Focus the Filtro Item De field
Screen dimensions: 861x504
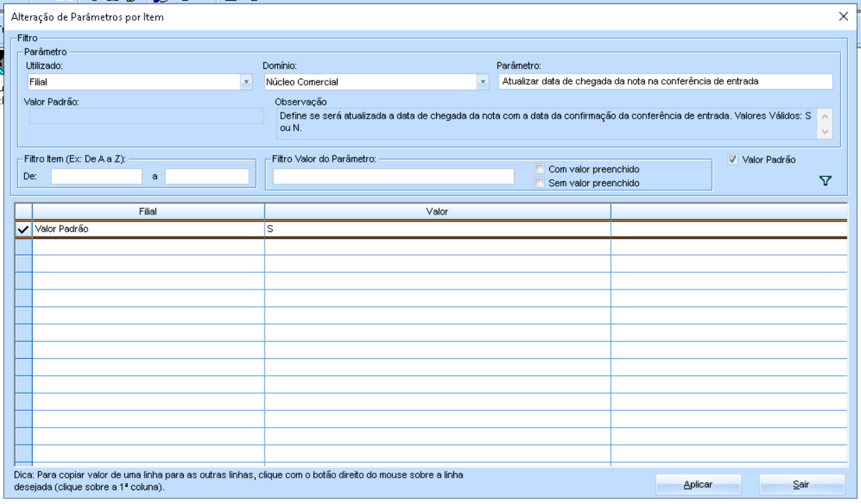tap(97, 176)
